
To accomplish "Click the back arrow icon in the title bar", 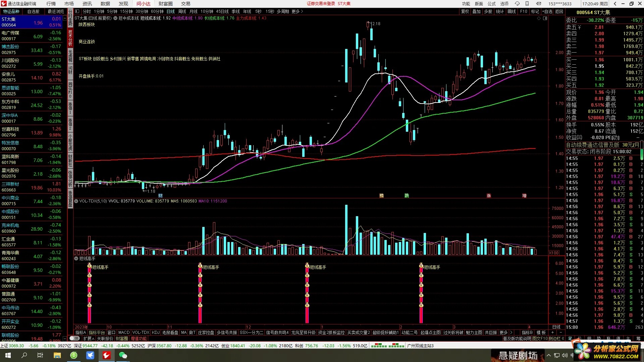I will pyautogui.click(x=615, y=4).
